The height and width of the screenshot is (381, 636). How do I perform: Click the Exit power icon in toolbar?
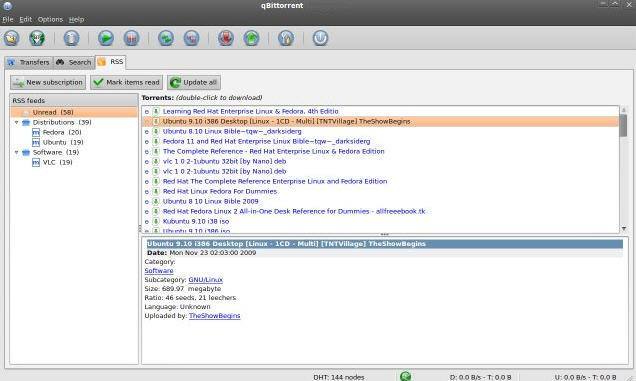[320, 38]
